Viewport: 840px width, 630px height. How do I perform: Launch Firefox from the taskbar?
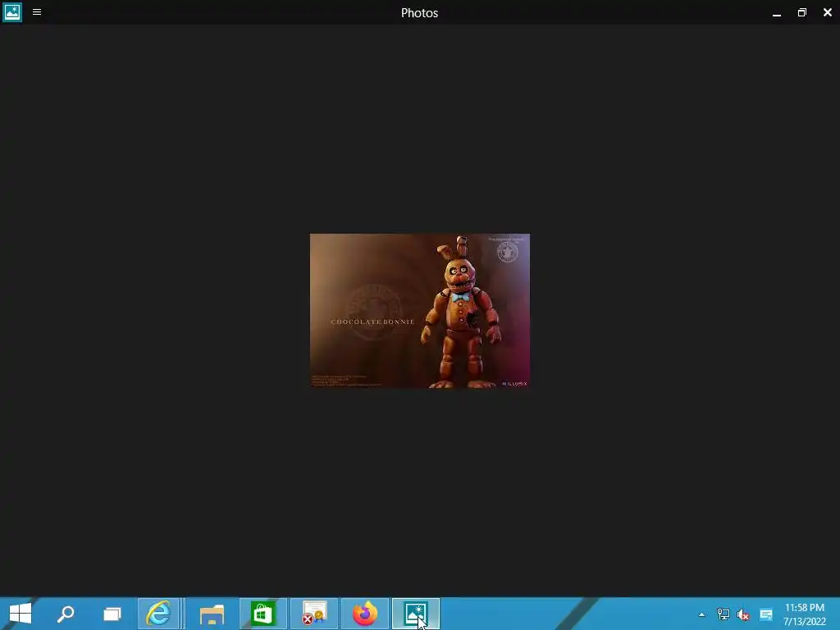coord(365,614)
